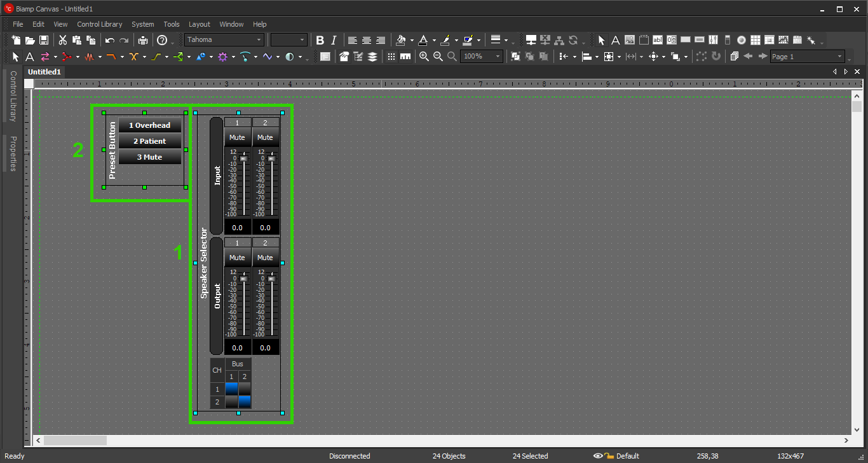
Task: Toggle matrix crosspoint CH 1 Bus 2
Action: (245, 389)
